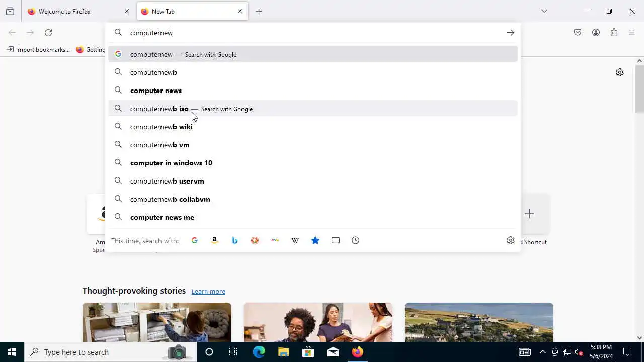Open Action Center notifications icon
644x362 pixels.
pos(627,352)
